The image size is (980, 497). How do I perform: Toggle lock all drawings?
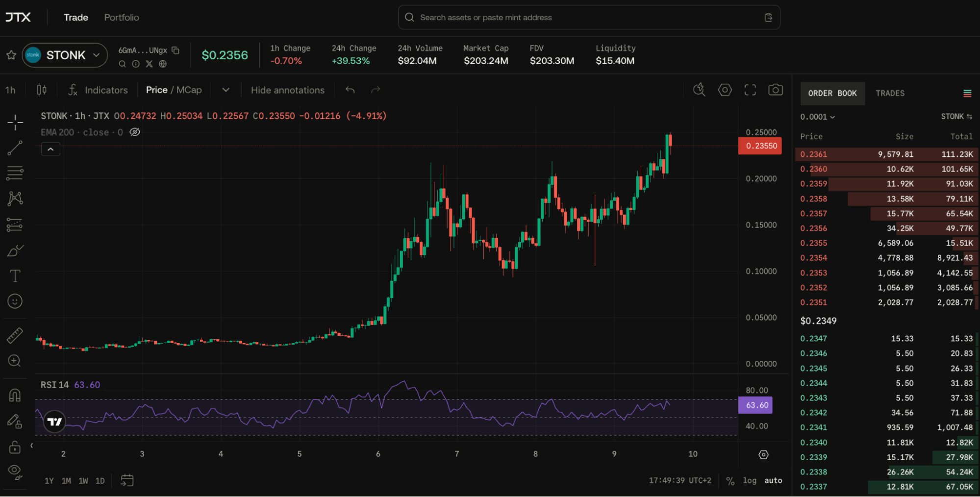tap(15, 447)
